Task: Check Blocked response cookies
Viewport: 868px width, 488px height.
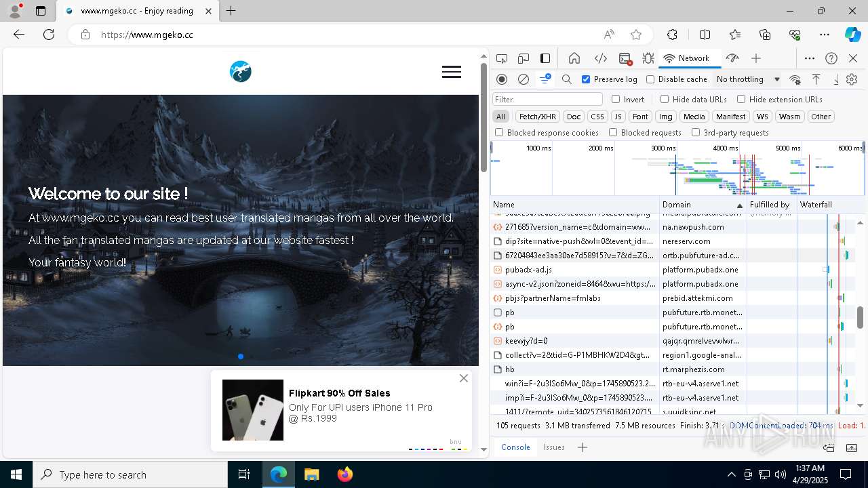Action: click(x=499, y=133)
